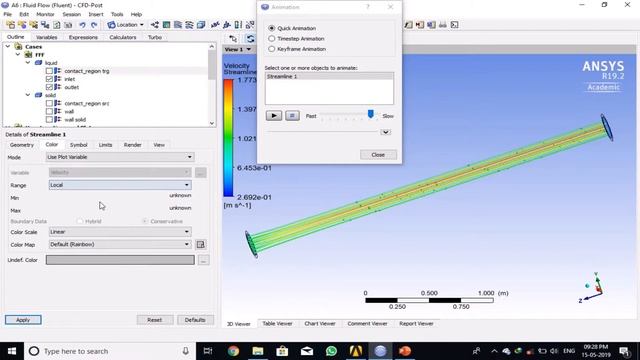640x360 pixels.
Task: Open the Range dropdown showing Local
Action: pyautogui.click(x=120, y=185)
